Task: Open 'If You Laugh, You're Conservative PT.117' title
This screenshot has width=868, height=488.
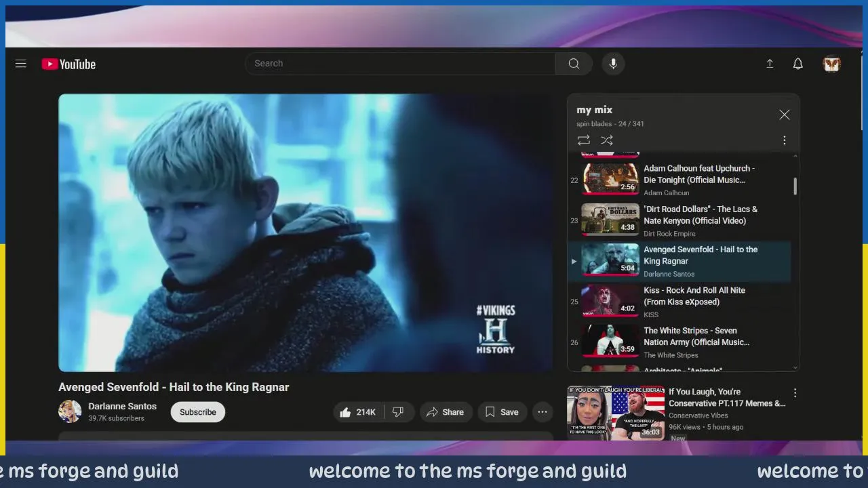Action: 727,397
